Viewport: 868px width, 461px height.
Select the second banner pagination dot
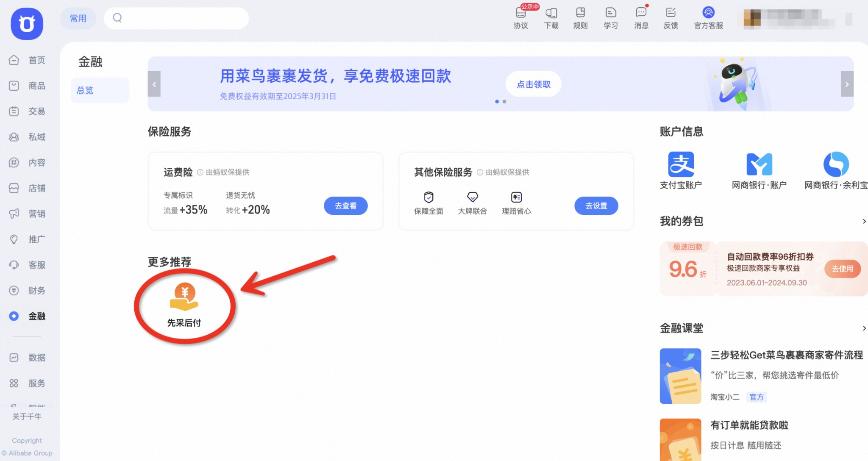coord(504,102)
